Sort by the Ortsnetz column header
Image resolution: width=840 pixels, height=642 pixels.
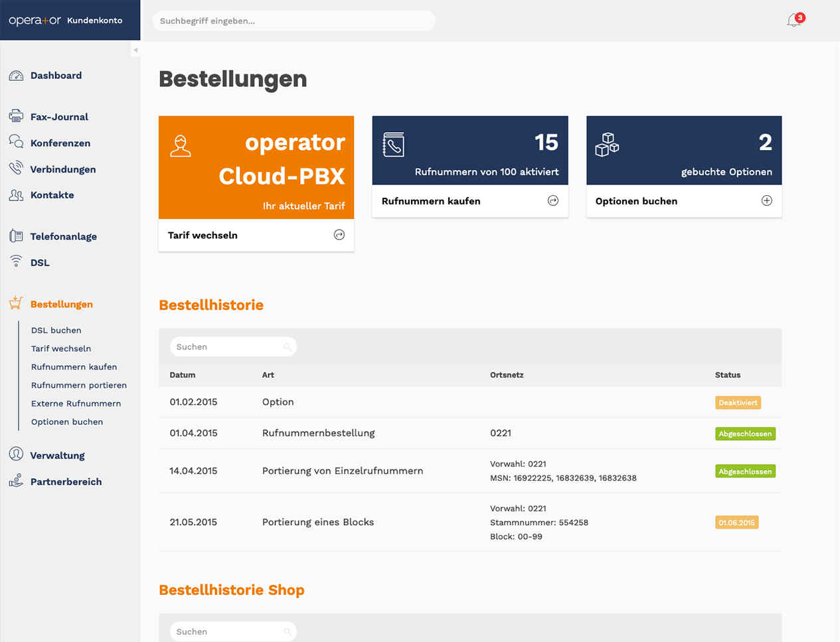coord(507,375)
